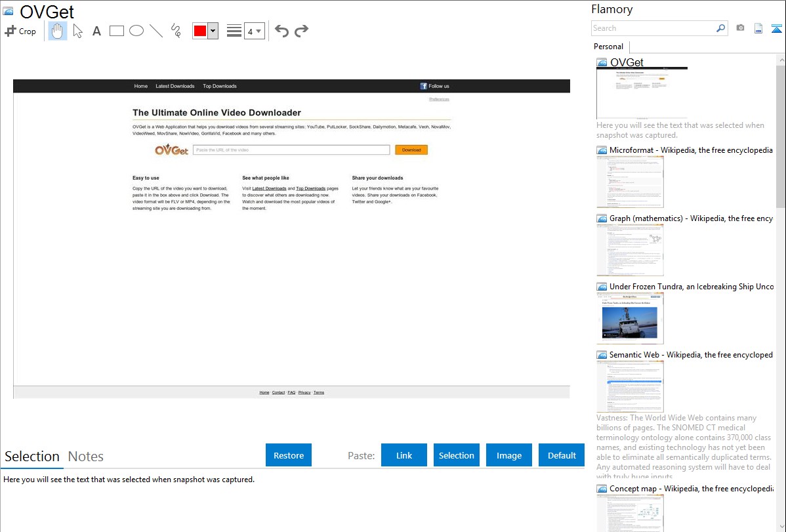The image size is (786, 532).
Task: Click the orange Download button
Action: tap(411, 150)
